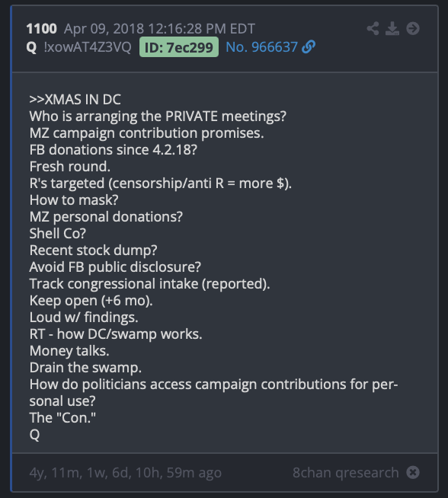
Task: Click the Q signature at post end
Action: (x=34, y=435)
